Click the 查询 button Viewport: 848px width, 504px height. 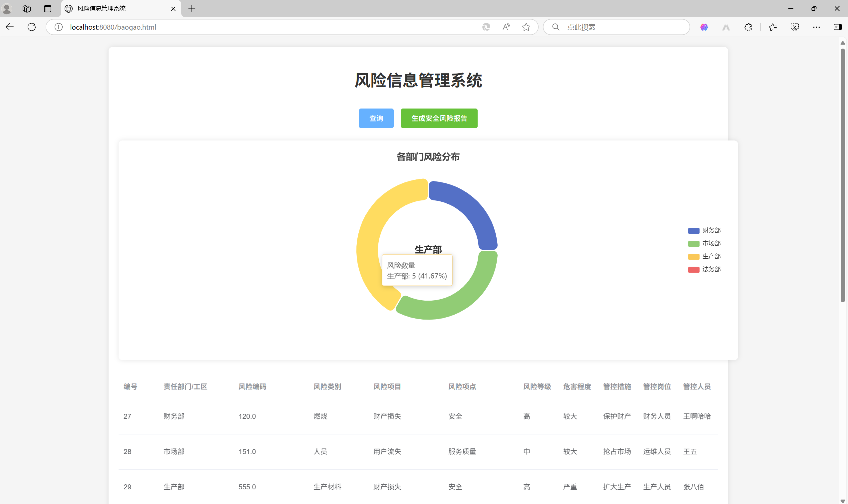click(x=376, y=118)
